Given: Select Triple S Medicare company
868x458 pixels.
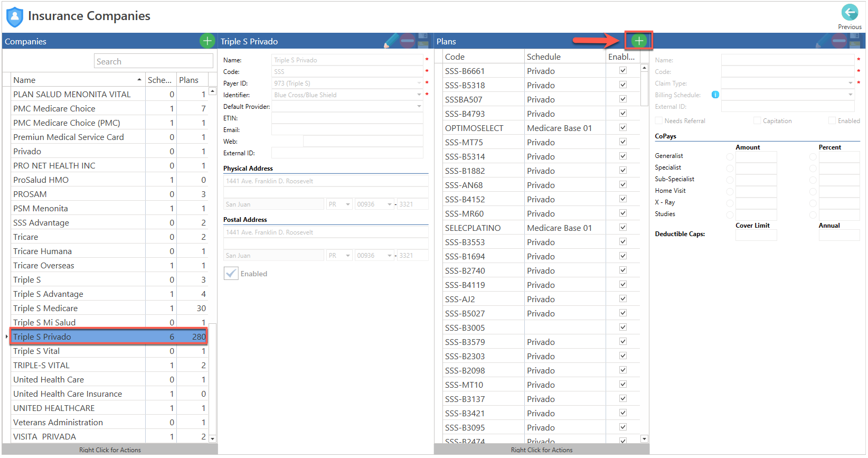Looking at the screenshot, I should [x=109, y=308].
